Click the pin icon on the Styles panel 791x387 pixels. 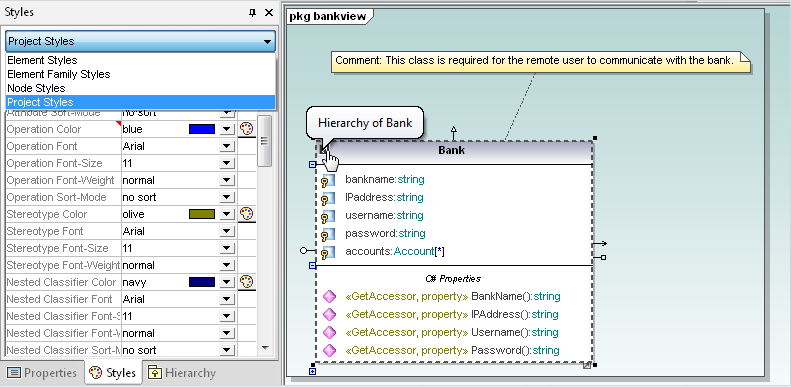(x=253, y=13)
